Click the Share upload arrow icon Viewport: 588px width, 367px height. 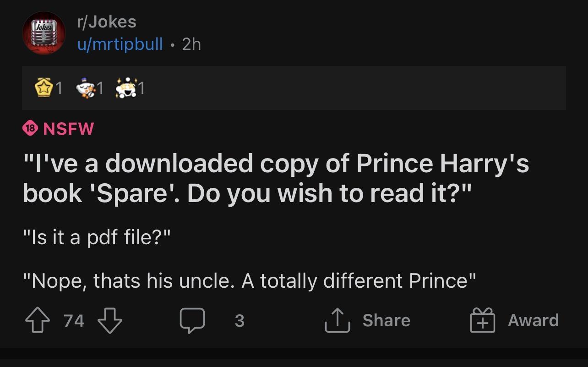337,320
